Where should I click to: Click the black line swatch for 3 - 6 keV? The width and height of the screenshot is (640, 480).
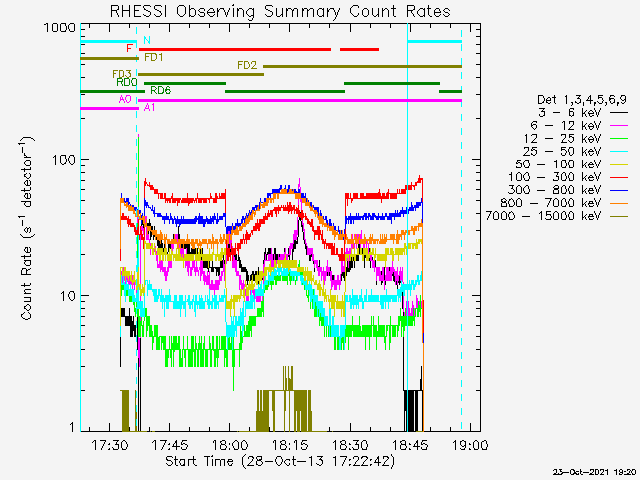619,113
